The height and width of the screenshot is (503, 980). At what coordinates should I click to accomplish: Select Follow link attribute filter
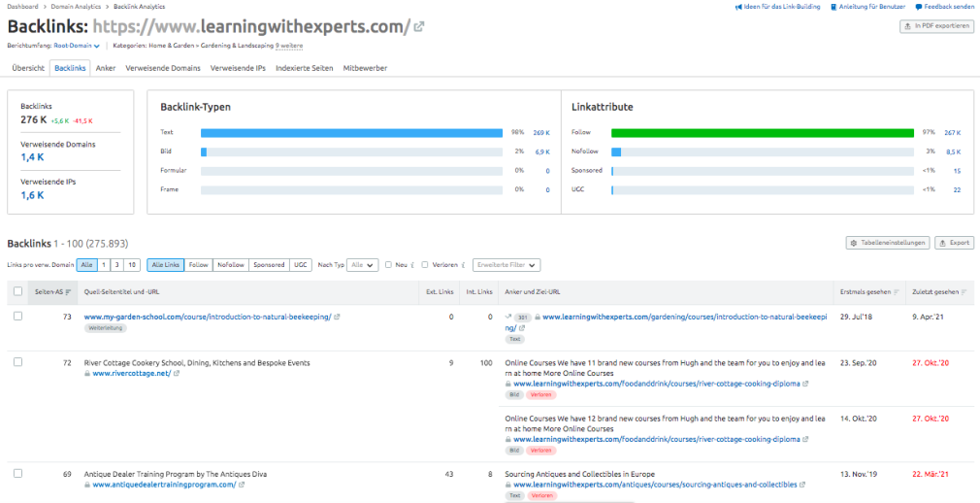(x=199, y=265)
